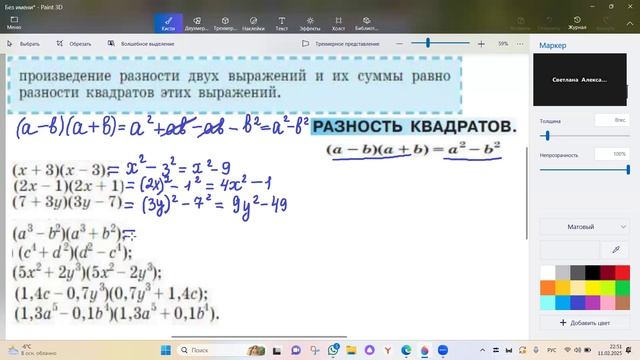
Task: Select the orange color swatch
Action: pyautogui.click(x=548, y=288)
